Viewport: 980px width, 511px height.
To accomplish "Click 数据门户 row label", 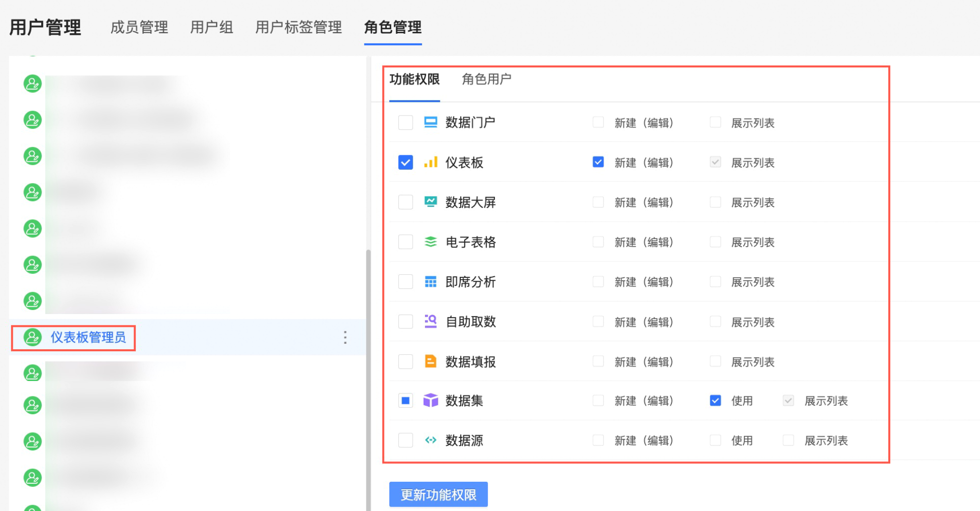I will [470, 122].
